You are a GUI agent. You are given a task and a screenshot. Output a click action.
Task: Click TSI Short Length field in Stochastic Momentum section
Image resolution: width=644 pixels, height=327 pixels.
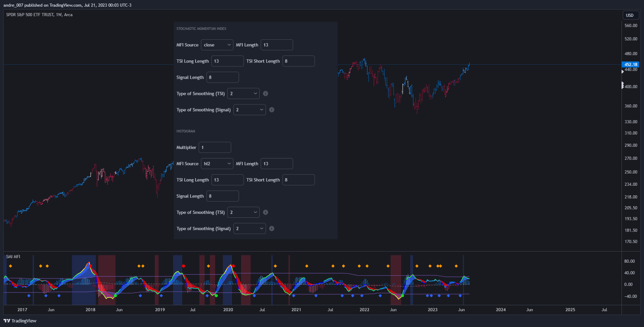click(x=299, y=61)
